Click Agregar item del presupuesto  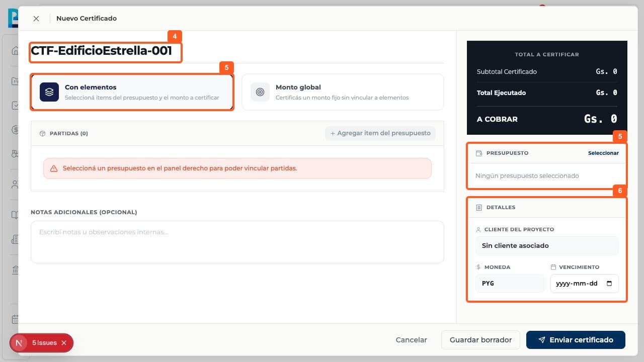(x=380, y=133)
